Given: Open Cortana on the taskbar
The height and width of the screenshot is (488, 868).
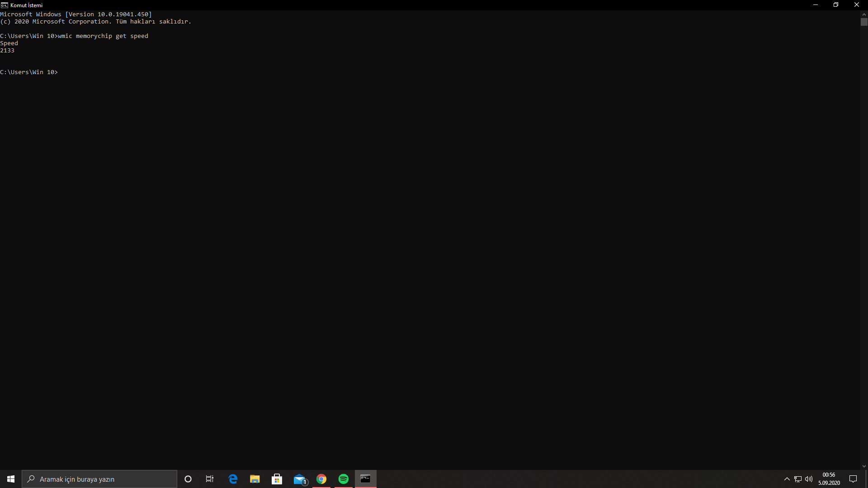Looking at the screenshot, I should (x=188, y=479).
